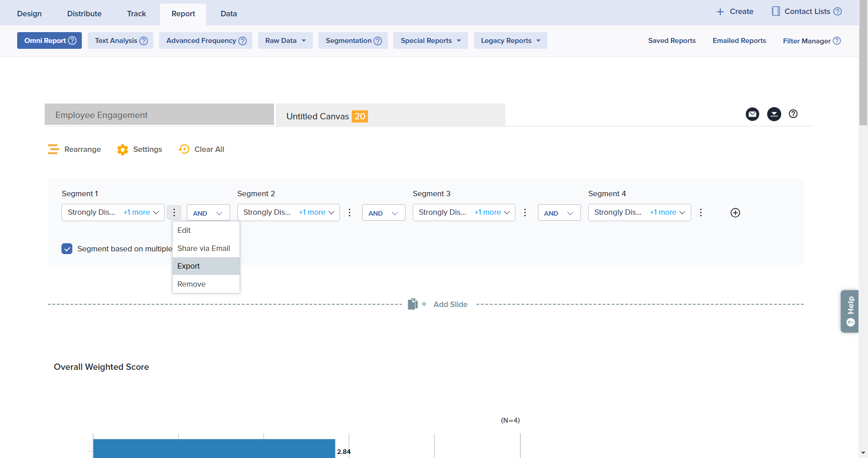Click the side Help tab
Image resolution: width=868 pixels, height=458 pixels.
tap(849, 311)
